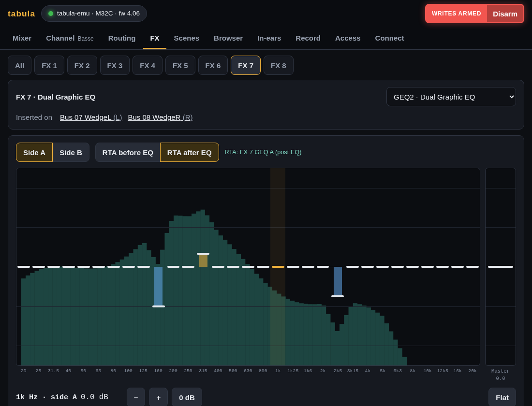Click the highlighted 1k band fader handle

pos(278,267)
